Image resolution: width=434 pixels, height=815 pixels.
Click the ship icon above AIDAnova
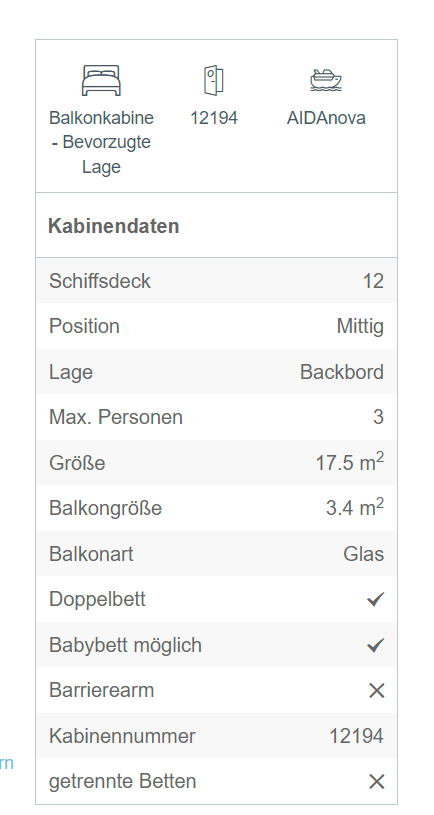(x=326, y=81)
